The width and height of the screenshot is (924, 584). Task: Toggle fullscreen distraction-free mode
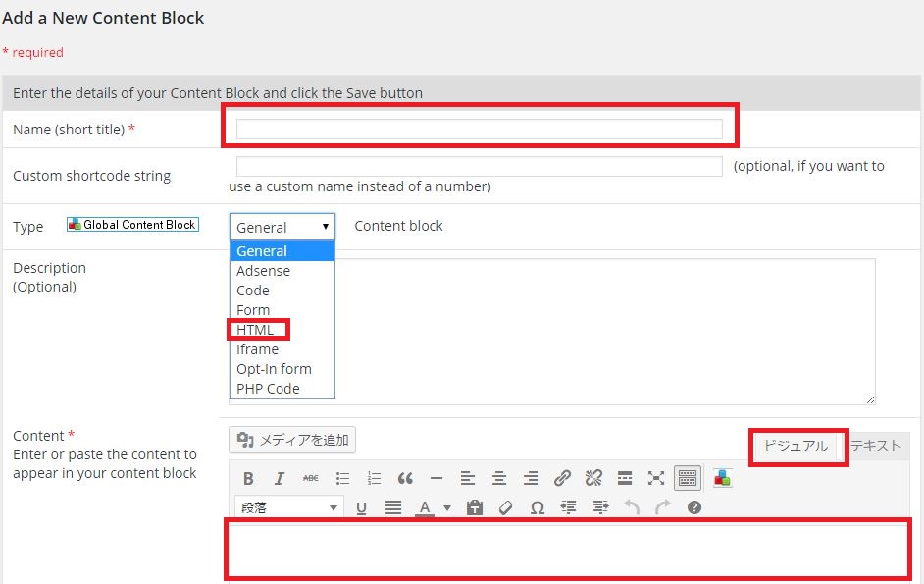[656, 478]
